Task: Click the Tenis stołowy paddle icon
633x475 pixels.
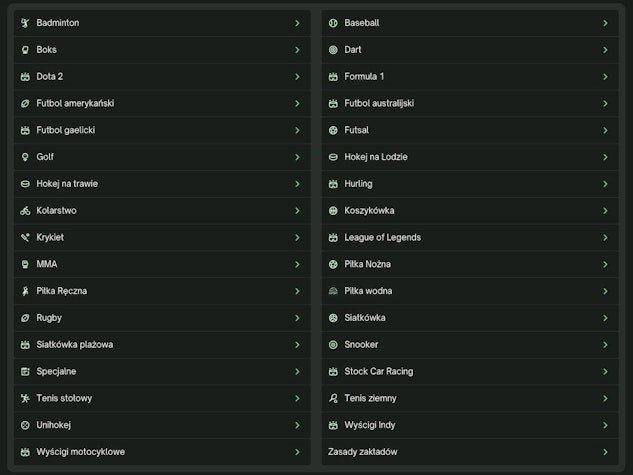Action: click(25, 398)
